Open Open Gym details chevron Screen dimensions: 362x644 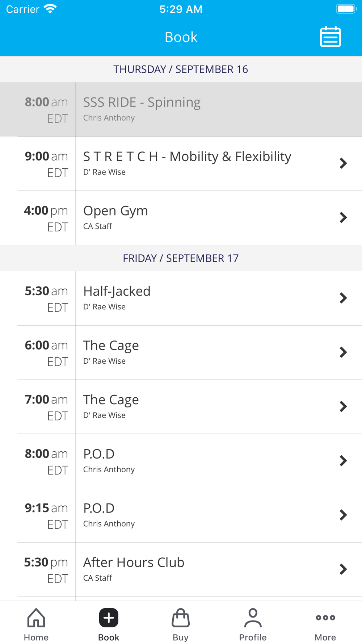(343, 218)
